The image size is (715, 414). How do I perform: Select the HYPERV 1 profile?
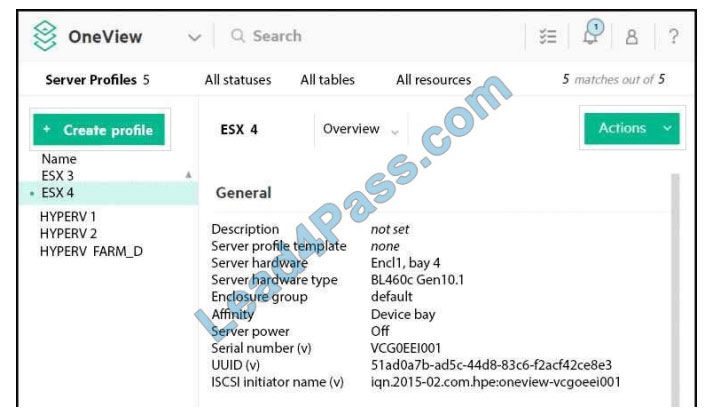pyautogui.click(x=67, y=217)
